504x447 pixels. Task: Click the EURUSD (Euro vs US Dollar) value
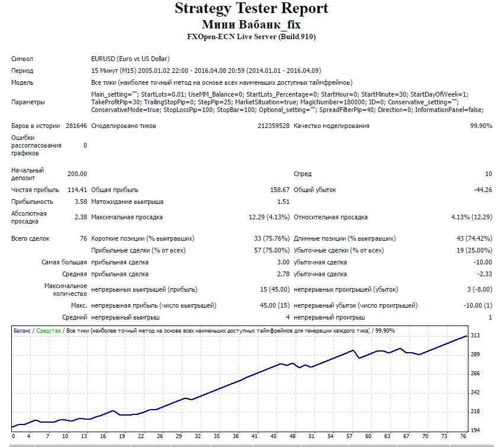tap(130, 59)
